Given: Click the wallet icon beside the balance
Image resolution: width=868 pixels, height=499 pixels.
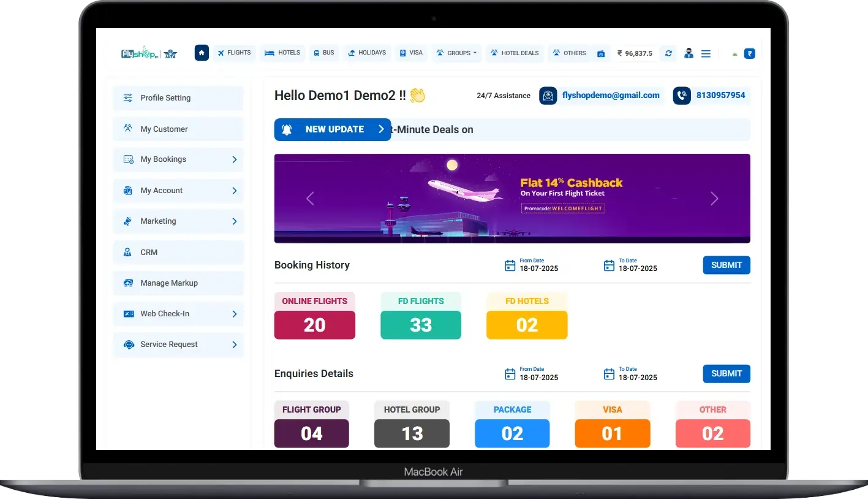Looking at the screenshot, I should point(601,53).
